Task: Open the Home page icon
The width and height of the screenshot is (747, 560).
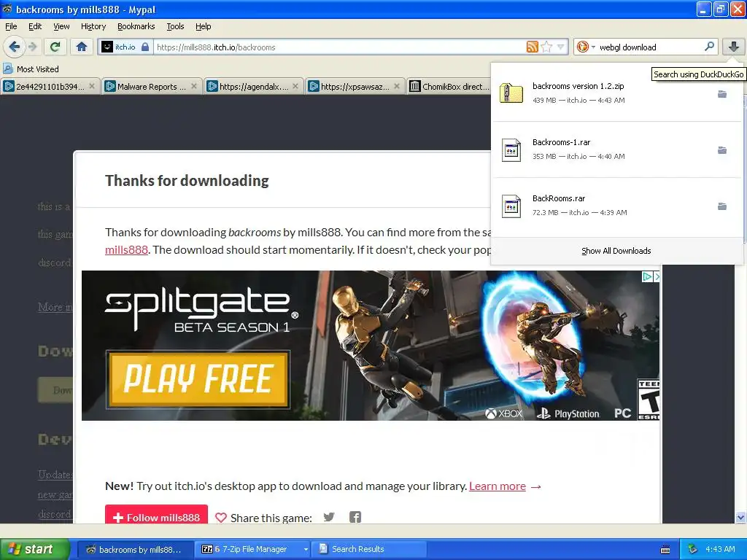Action: (82, 47)
